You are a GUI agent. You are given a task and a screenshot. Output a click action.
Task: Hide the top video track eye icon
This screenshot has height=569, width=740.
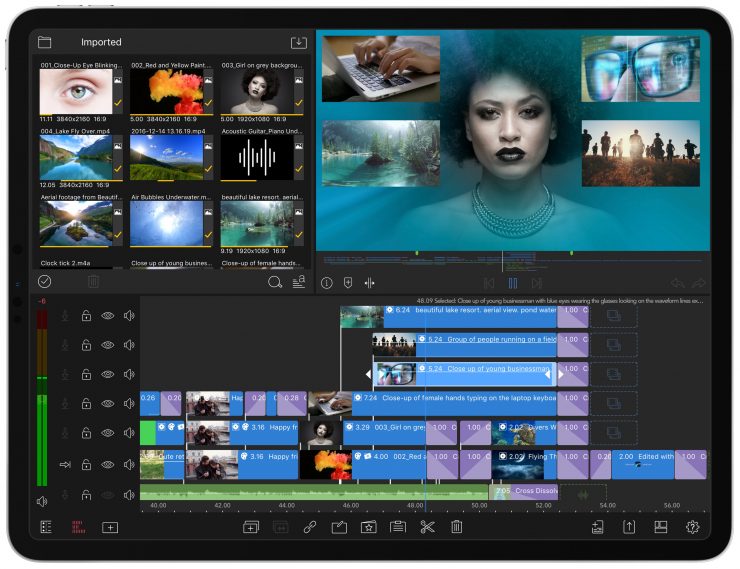[107, 316]
